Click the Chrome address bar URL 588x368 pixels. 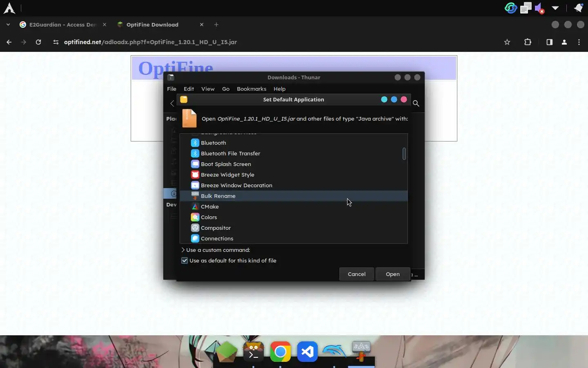(x=150, y=42)
